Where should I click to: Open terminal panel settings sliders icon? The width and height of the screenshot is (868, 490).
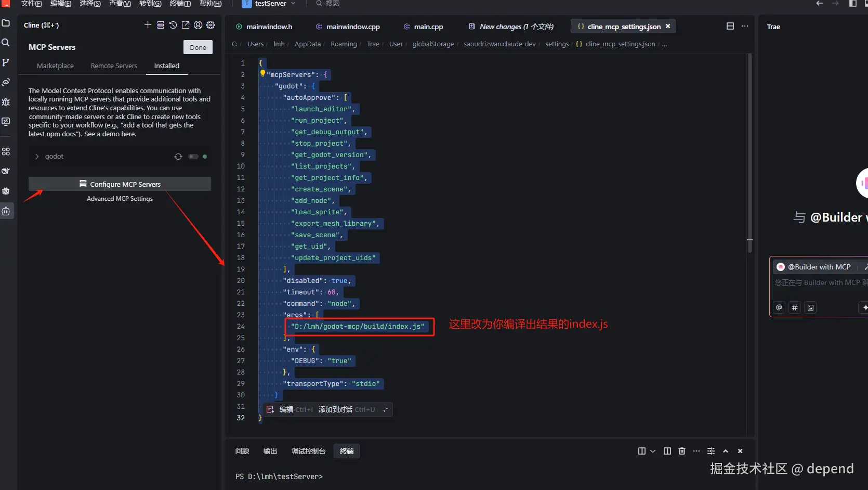click(711, 451)
